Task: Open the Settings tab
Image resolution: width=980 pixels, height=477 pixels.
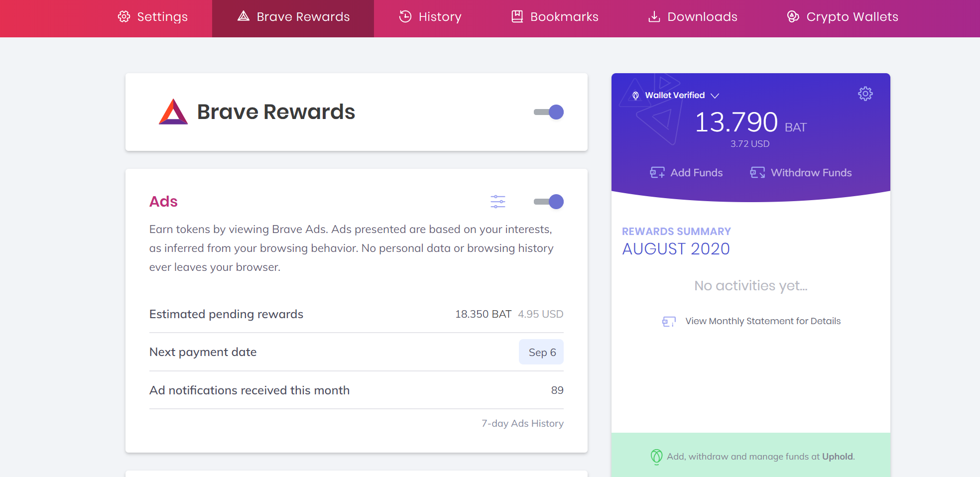Action: point(153,17)
